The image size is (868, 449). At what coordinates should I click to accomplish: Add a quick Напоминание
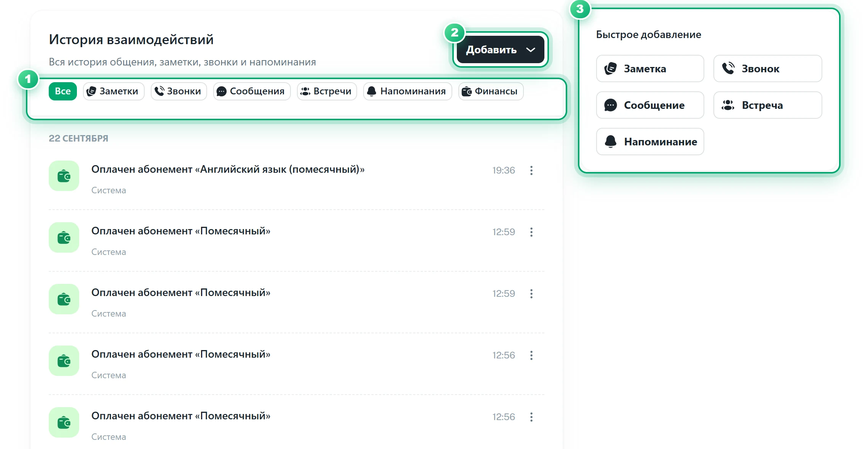point(650,142)
